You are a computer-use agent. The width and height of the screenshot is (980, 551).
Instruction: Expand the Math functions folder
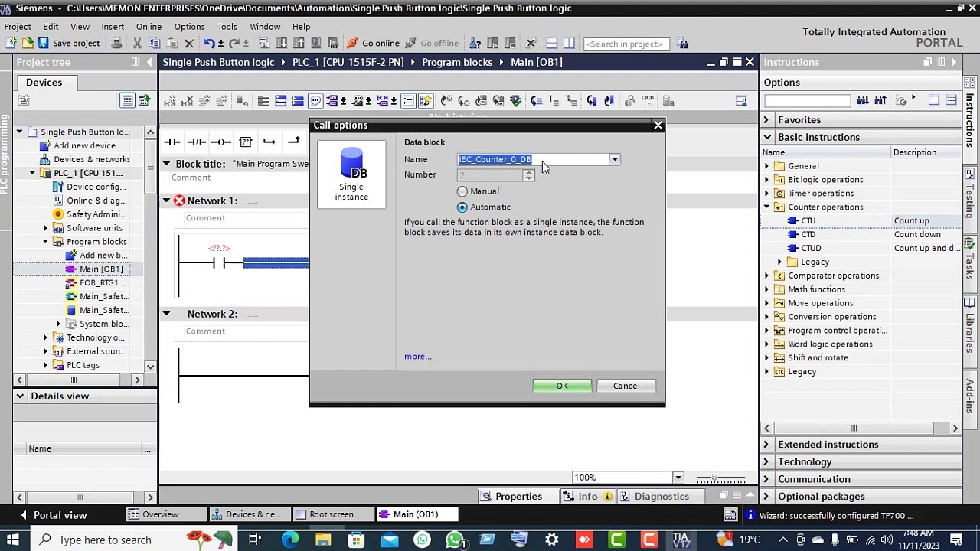(x=766, y=289)
